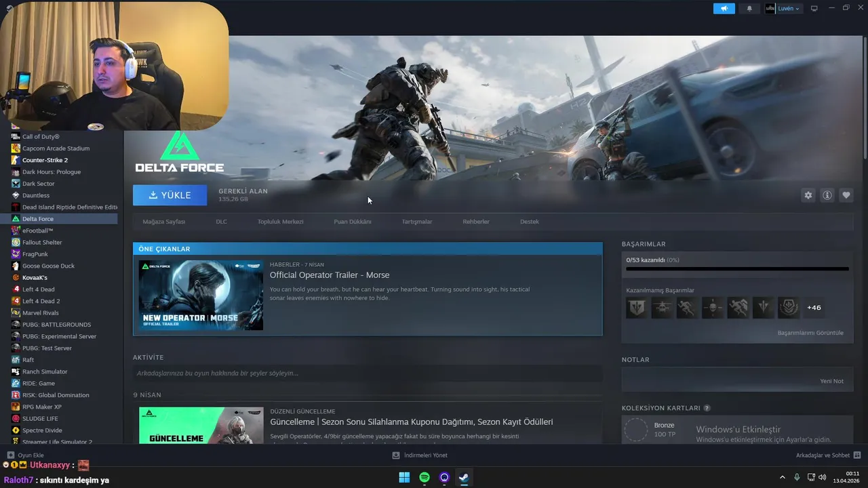Open Koleksiyon Kartları help icon
The height and width of the screenshot is (488, 868).
tap(707, 408)
